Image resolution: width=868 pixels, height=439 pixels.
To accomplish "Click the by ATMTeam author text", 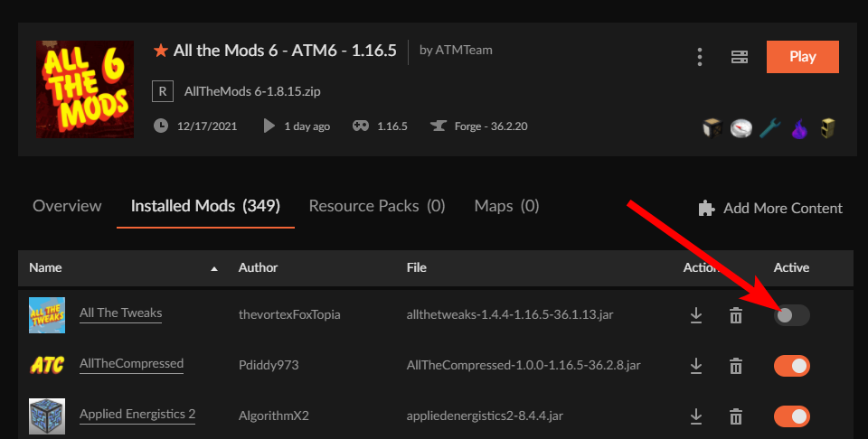I will (x=456, y=50).
